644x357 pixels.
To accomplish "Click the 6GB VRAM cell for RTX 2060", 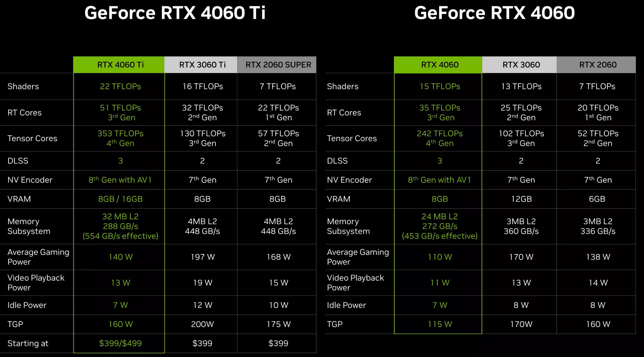I will 597,199.
